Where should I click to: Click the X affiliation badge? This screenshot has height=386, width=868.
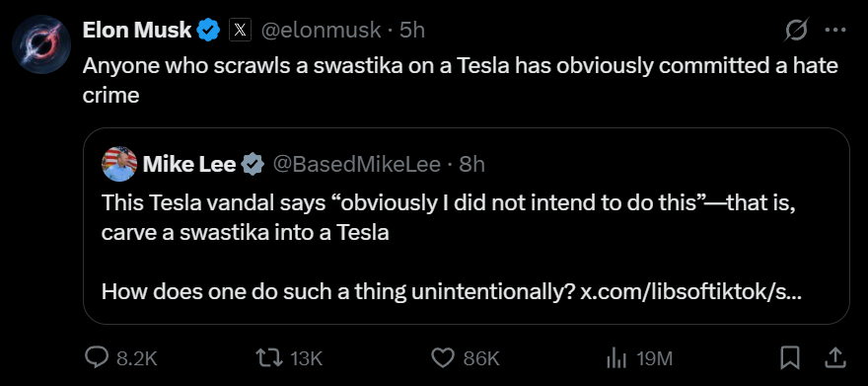pyautogui.click(x=240, y=30)
